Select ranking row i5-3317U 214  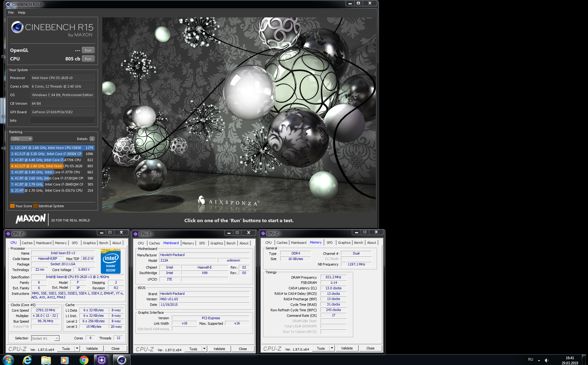(52, 190)
